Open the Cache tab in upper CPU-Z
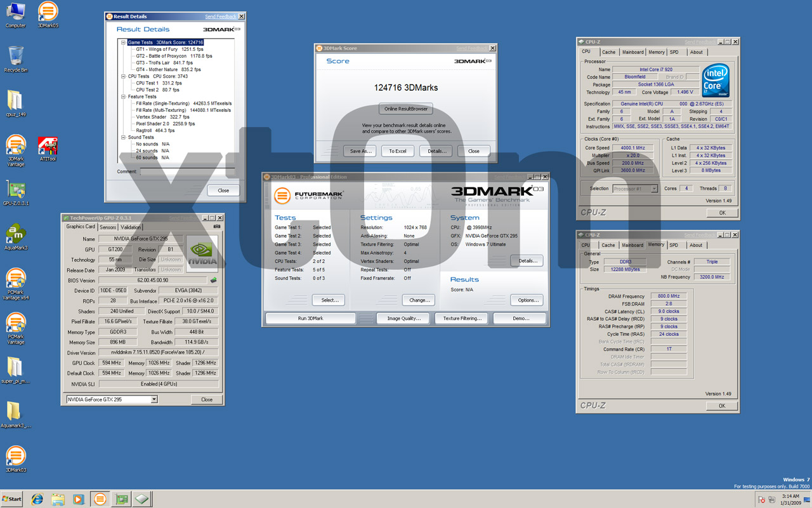The image size is (812, 508). (x=608, y=52)
